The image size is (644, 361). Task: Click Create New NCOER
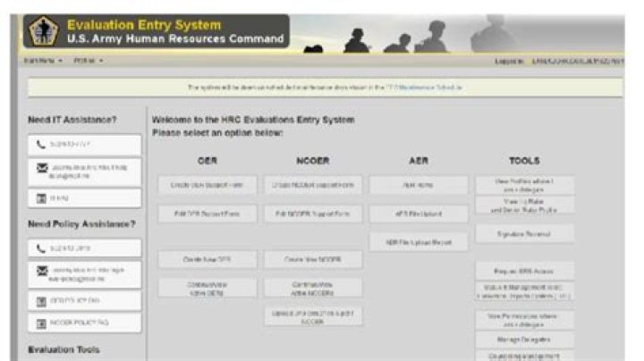[313, 259]
